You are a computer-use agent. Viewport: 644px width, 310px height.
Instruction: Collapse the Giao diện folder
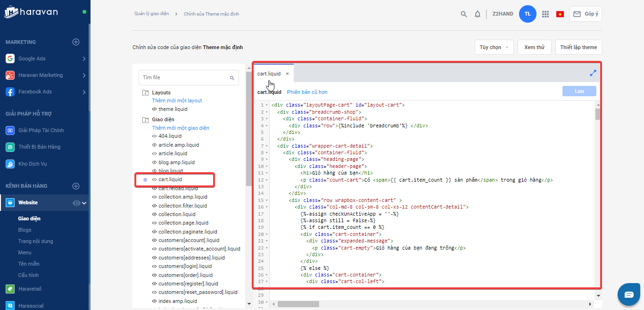pos(145,120)
